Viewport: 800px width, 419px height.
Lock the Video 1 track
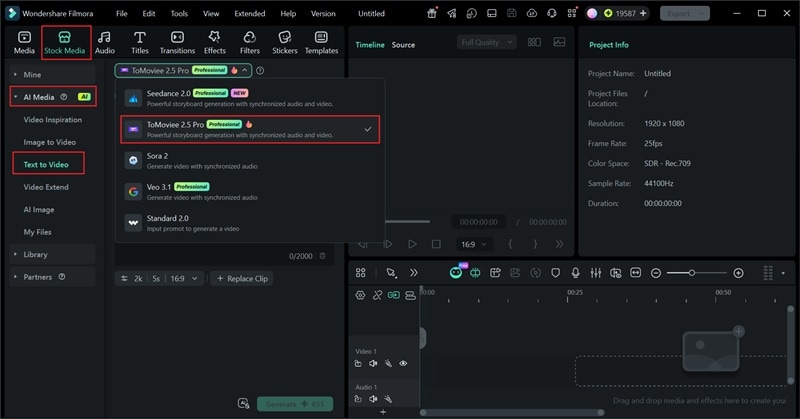click(358, 363)
